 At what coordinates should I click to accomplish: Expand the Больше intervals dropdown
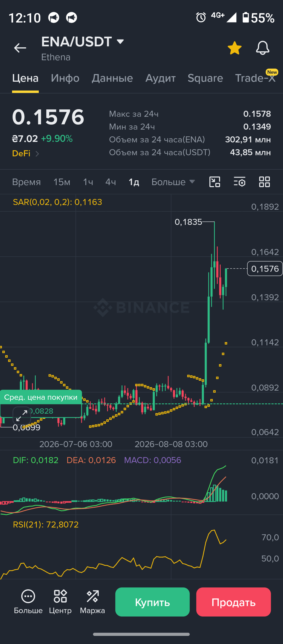pyautogui.click(x=173, y=182)
